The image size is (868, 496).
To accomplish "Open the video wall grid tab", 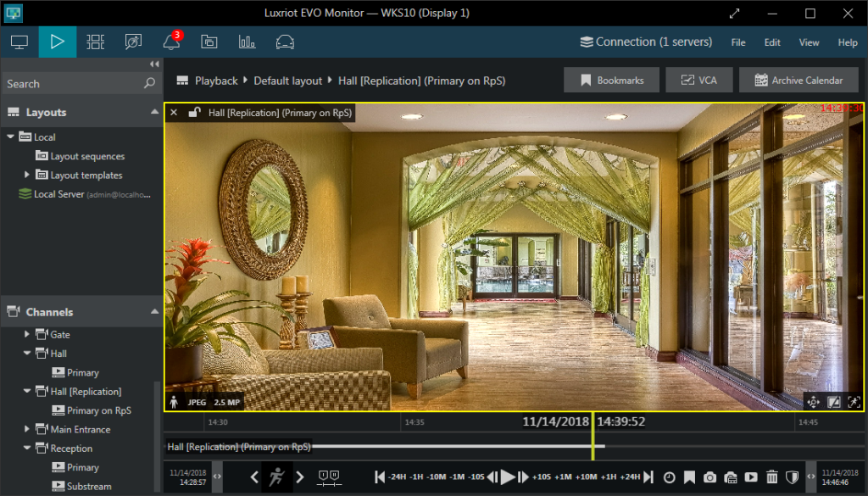I will click(95, 42).
